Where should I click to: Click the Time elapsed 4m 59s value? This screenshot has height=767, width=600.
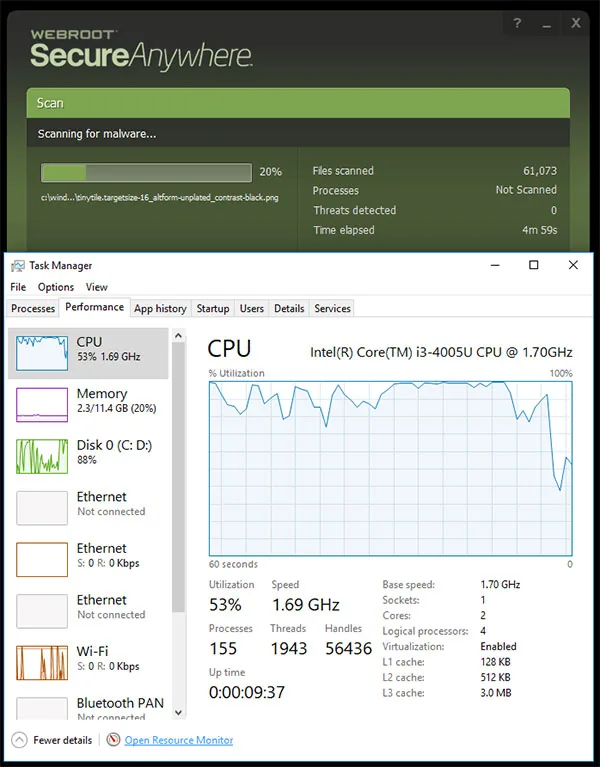[539, 230]
